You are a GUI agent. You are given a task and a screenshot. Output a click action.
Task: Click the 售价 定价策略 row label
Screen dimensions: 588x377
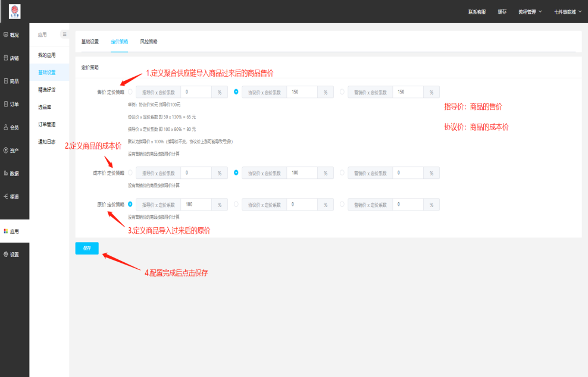(111, 92)
